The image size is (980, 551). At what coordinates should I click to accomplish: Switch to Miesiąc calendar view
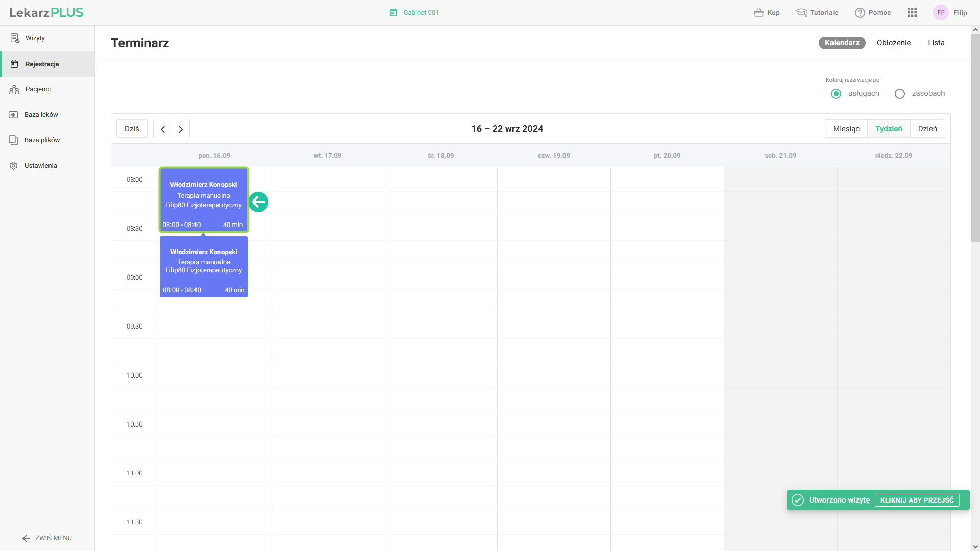pos(846,129)
